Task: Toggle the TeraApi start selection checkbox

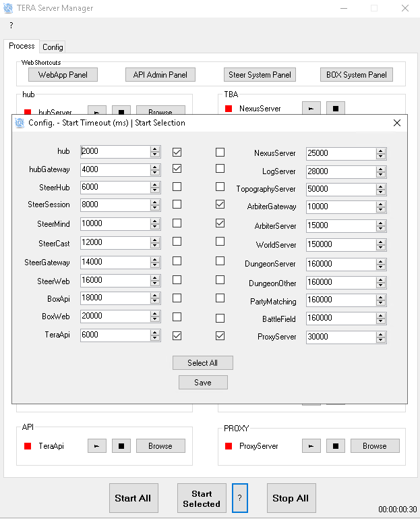Action: [x=177, y=336]
